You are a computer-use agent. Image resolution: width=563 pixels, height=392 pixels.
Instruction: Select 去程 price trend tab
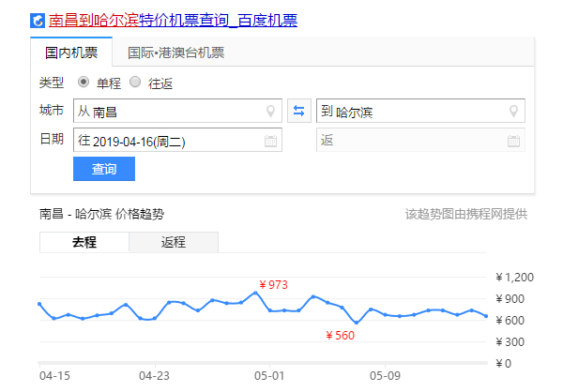point(84,242)
